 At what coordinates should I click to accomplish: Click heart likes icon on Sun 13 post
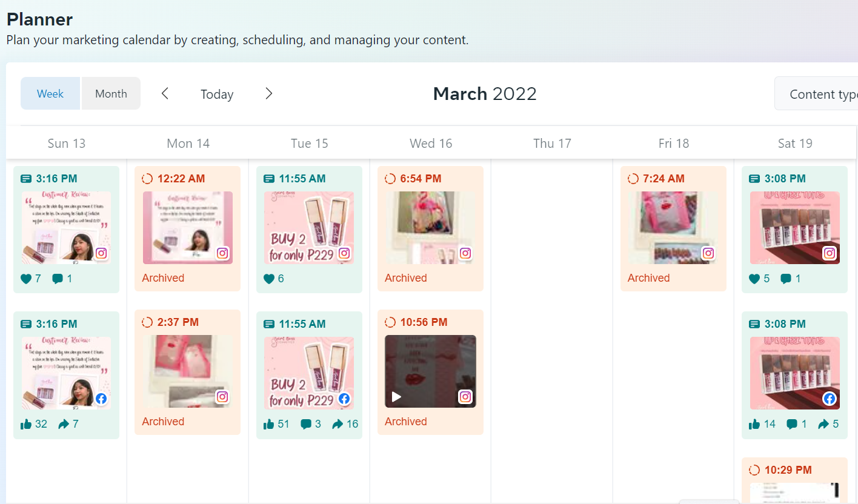pos(26,279)
